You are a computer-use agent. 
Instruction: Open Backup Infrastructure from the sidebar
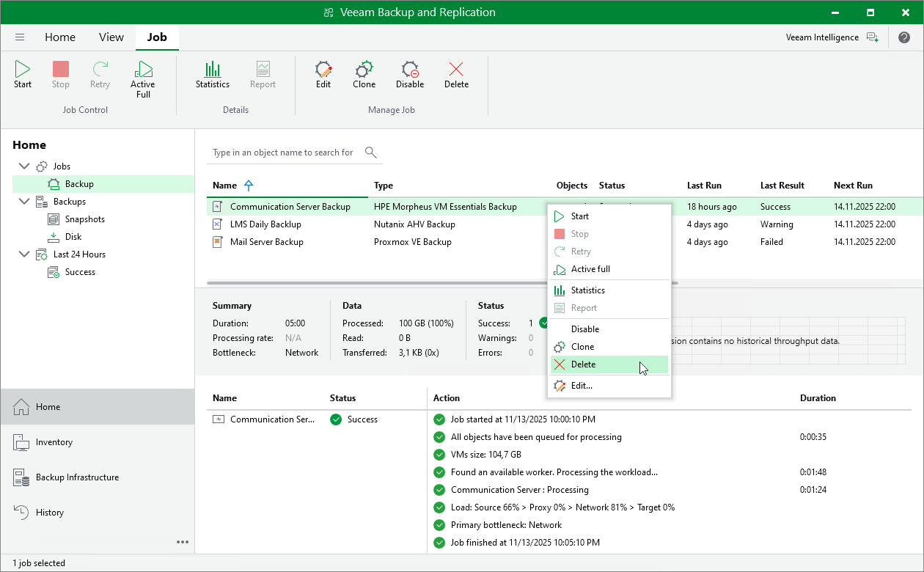pos(77,477)
